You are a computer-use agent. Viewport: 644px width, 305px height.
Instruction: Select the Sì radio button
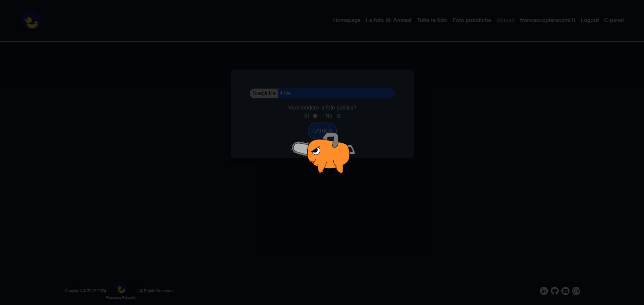tap(315, 116)
